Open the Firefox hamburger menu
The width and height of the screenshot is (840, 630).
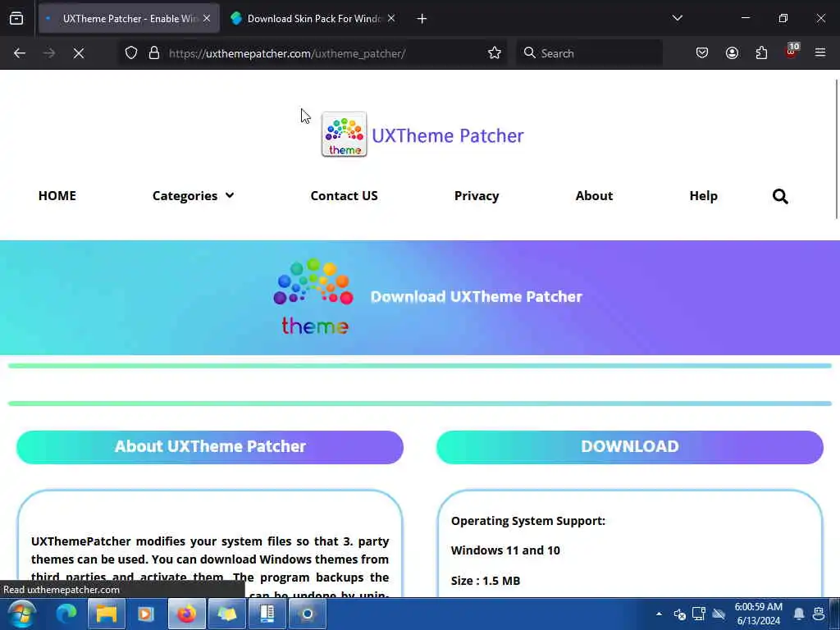(x=820, y=53)
